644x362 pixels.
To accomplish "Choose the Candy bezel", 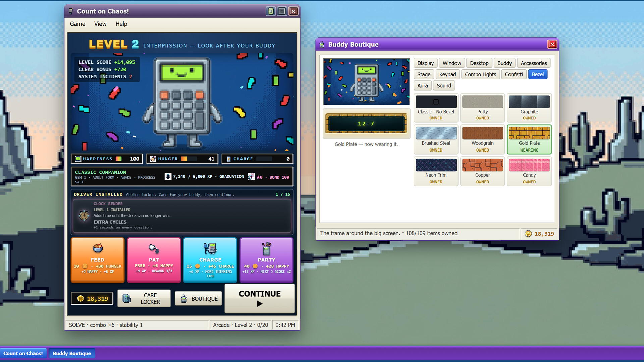I will pyautogui.click(x=529, y=171).
